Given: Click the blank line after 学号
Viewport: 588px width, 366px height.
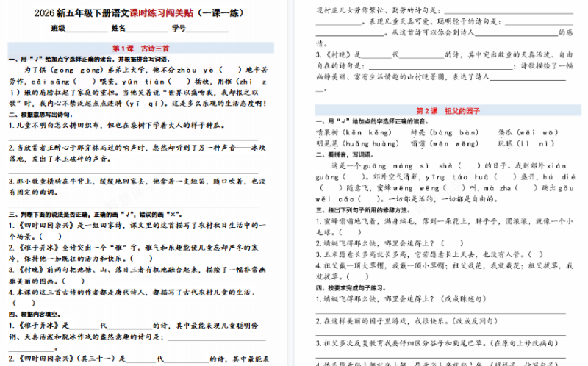Looking at the screenshot, I should click(x=207, y=29).
